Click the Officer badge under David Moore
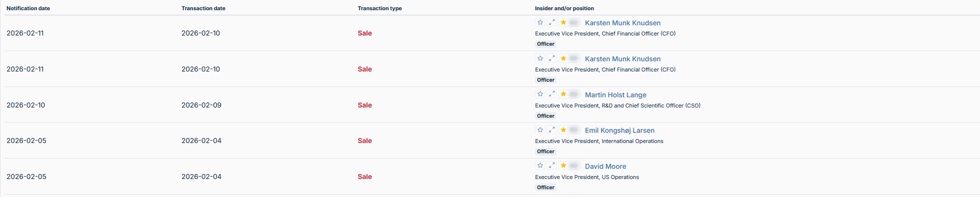 point(546,187)
